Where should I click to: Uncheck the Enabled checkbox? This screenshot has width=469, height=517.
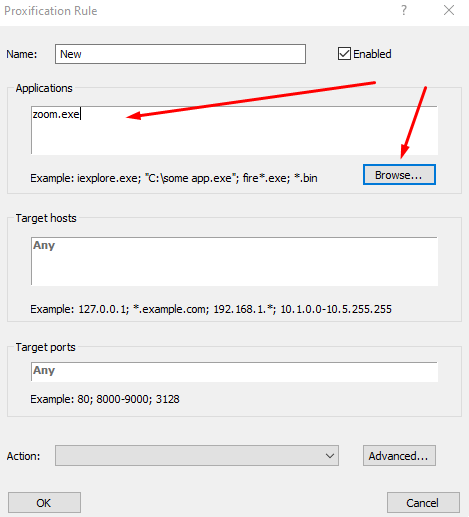(x=344, y=54)
